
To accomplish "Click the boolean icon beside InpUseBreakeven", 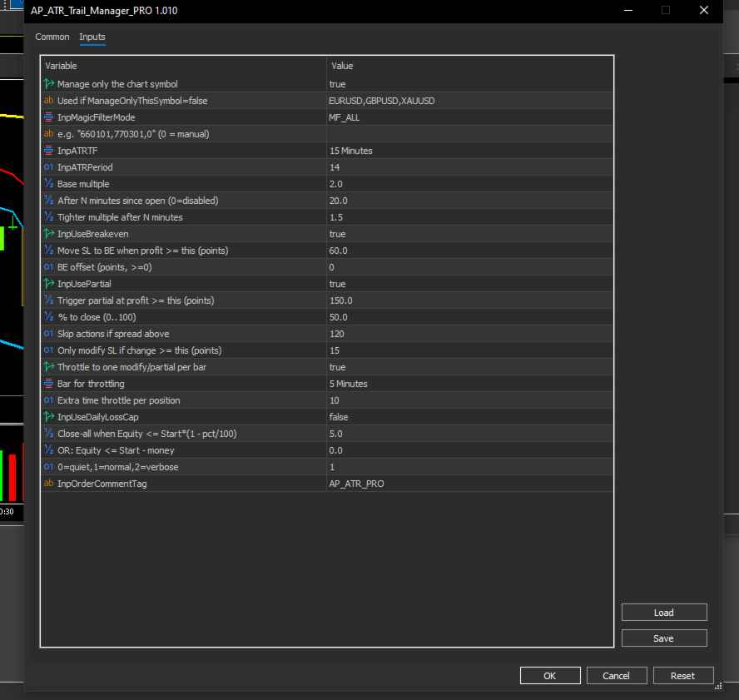I will (48, 234).
